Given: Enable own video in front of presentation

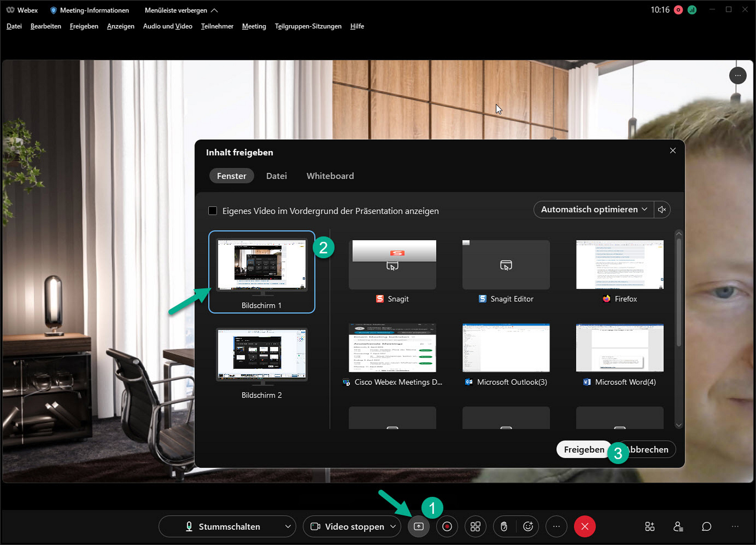Looking at the screenshot, I should point(213,211).
